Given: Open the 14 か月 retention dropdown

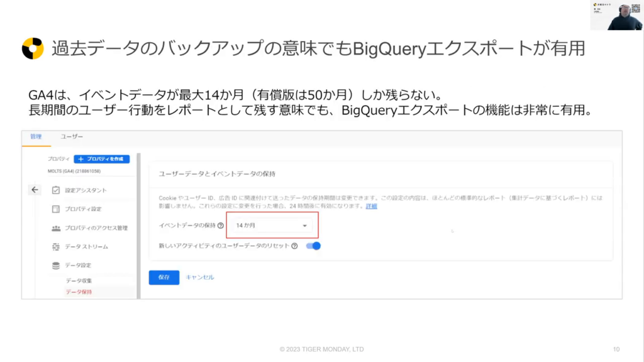Looking at the screenshot, I should [x=270, y=225].
